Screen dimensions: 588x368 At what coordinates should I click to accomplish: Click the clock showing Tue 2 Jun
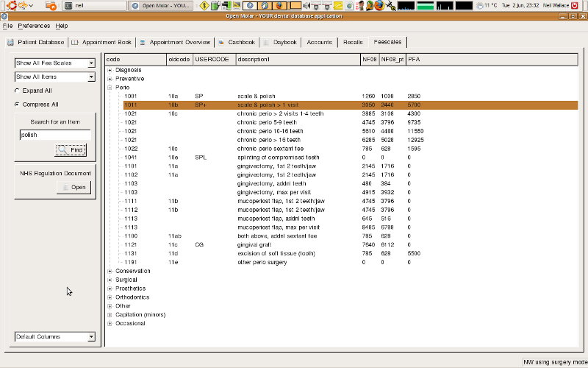[520, 5]
